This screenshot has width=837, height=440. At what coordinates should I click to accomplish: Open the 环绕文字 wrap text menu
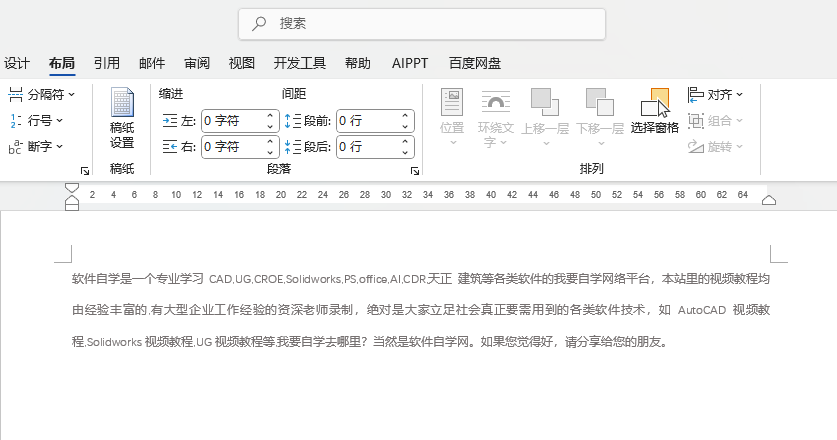495,119
